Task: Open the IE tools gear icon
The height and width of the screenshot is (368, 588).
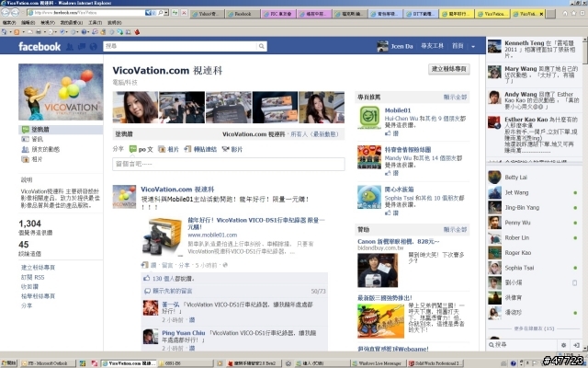Action: pyautogui.click(x=582, y=13)
